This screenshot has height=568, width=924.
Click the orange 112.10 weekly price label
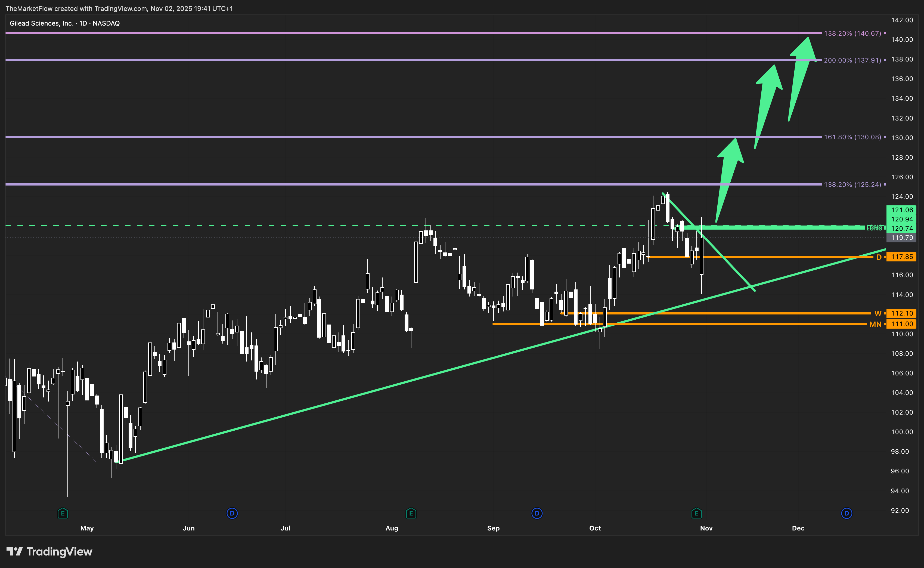pyautogui.click(x=901, y=313)
